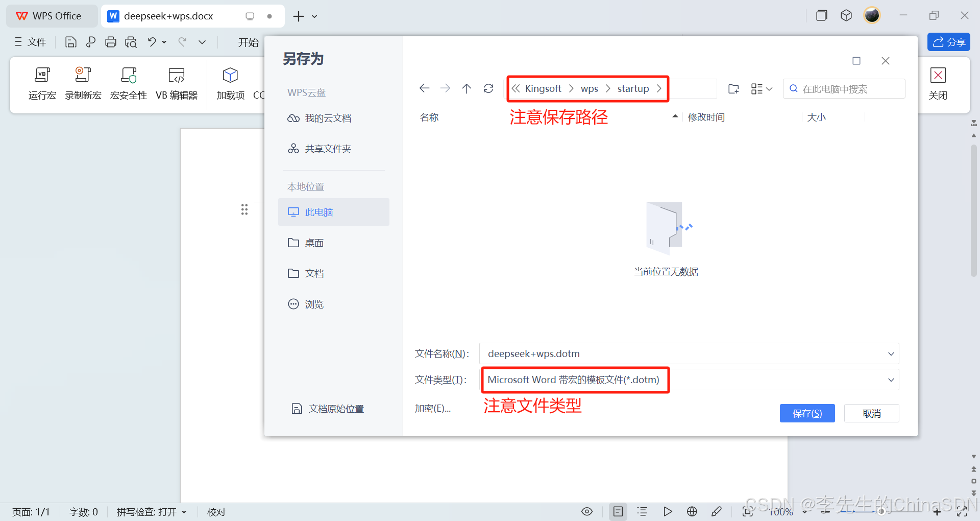Click the startup breadcrumb segment
The width and height of the screenshot is (980, 521).
633,88
